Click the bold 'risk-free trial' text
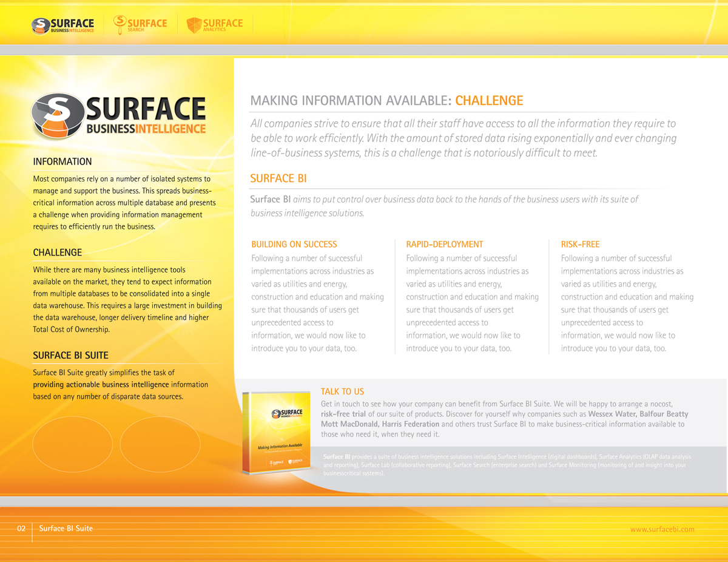Image resolution: width=728 pixels, height=562 pixels. tap(343, 414)
